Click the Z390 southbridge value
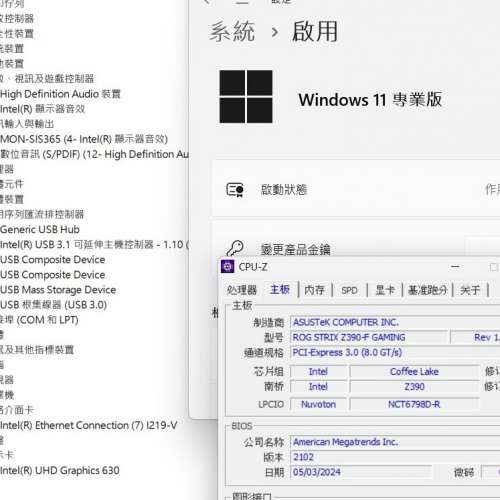This screenshot has width=500, height=500. point(414,387)
